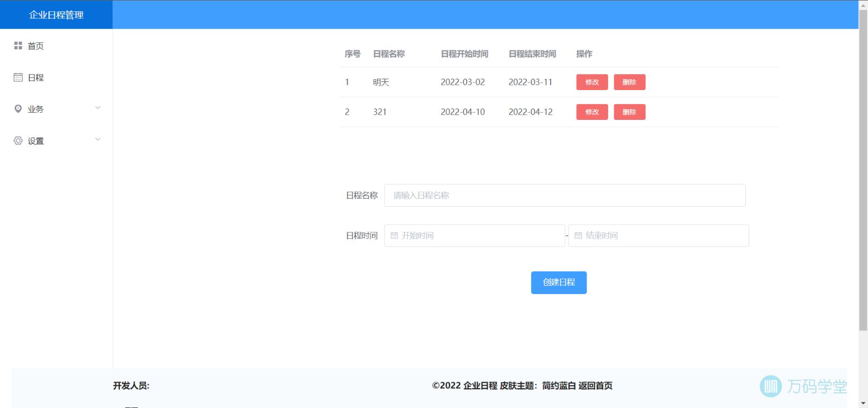Click 修改 button for schedule 明天

[592, 82]
